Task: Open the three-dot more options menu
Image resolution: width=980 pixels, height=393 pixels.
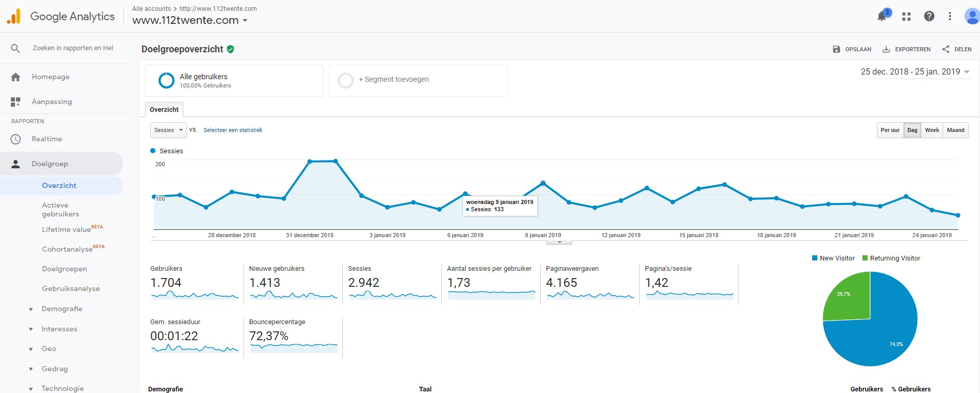Action: pos(950,16)
